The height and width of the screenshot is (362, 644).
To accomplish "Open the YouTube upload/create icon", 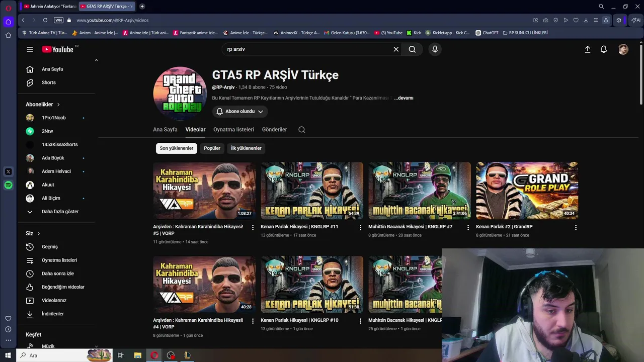I will coord(587,49).
